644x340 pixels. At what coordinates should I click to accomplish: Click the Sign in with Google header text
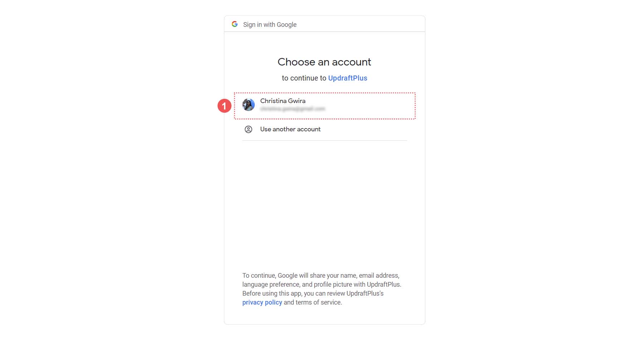click(269, 24)
